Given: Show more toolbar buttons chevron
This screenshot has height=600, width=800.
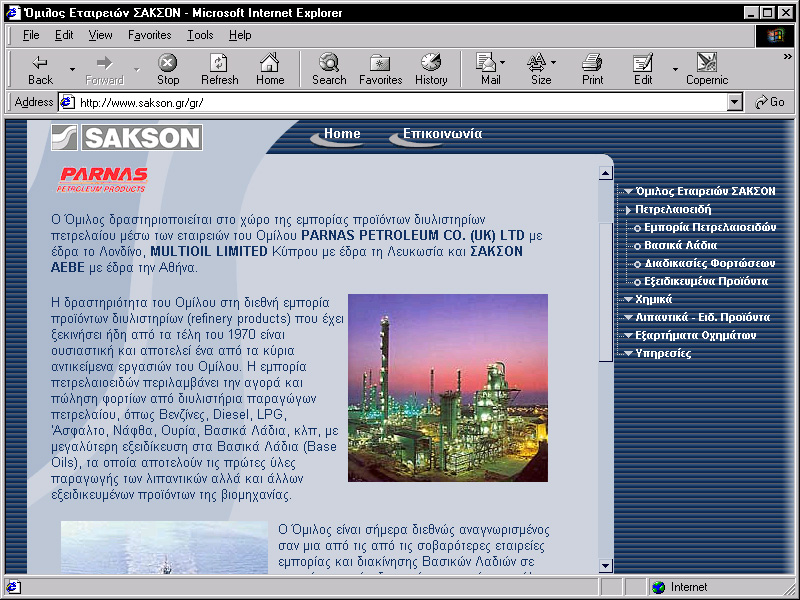Looking at the screenshot, I should [788, 57].
